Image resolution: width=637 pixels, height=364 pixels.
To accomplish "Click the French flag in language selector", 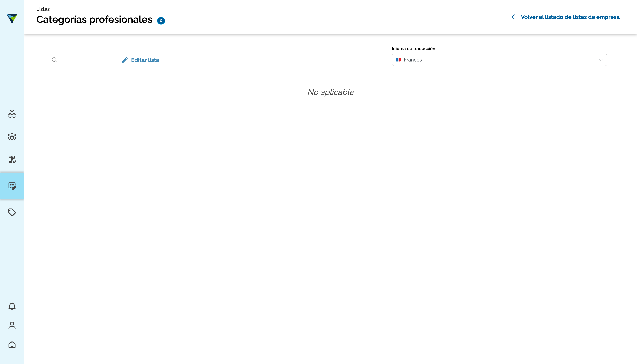I will [398, 60].
